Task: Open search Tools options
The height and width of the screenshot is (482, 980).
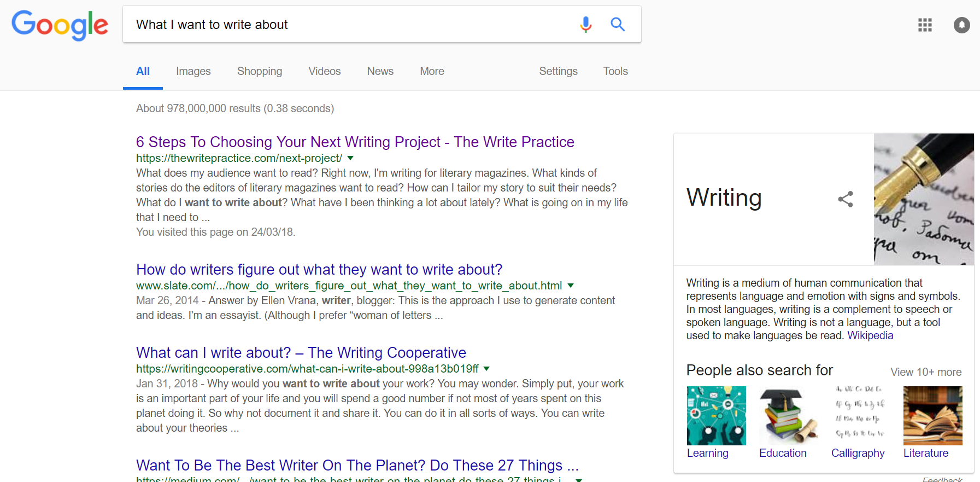Action: 615,71
